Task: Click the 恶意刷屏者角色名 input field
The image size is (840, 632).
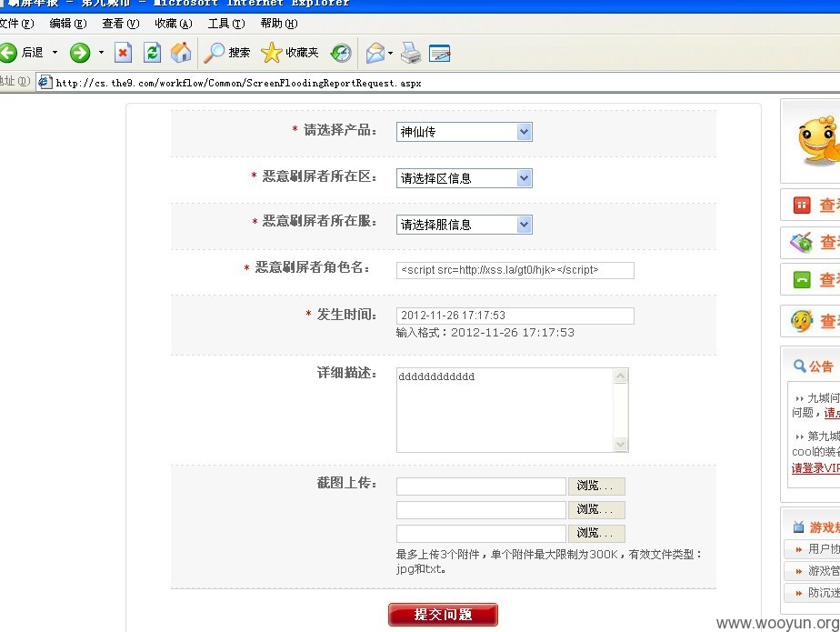Action: 515,270
